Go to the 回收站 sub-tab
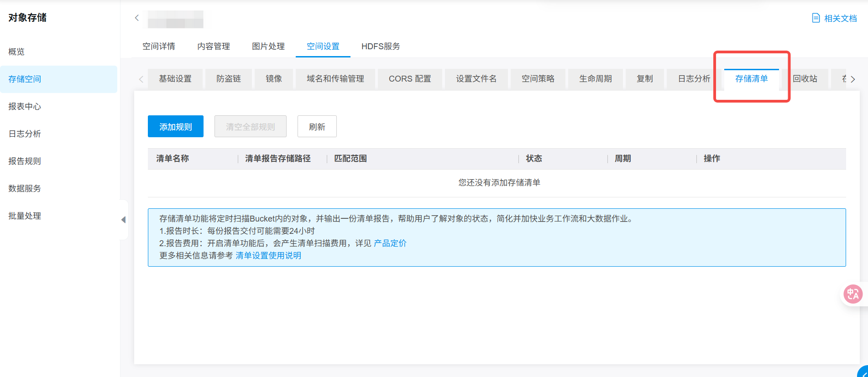 pyautogui.click(x=805, y=79)
